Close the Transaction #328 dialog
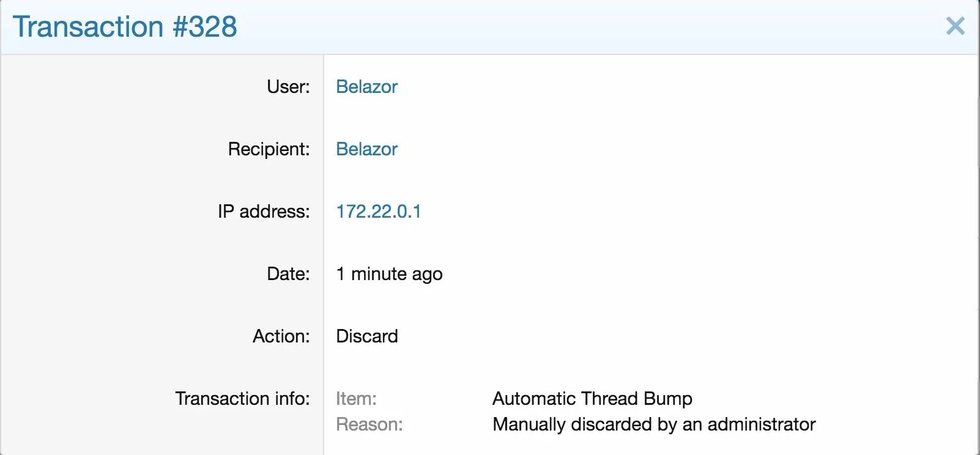 point(955,26)
